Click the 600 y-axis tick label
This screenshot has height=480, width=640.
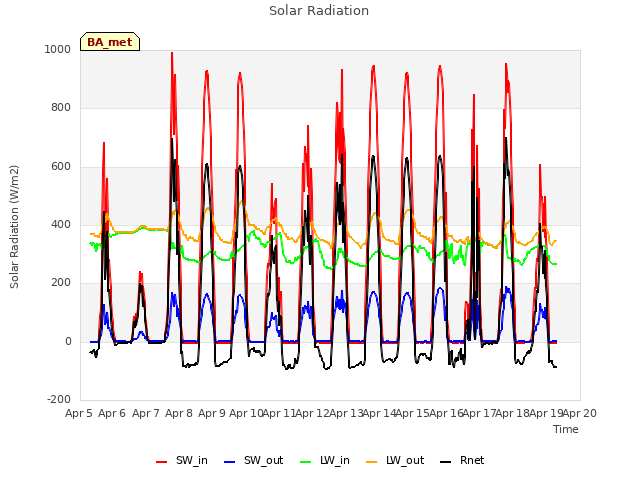point(61,166)
